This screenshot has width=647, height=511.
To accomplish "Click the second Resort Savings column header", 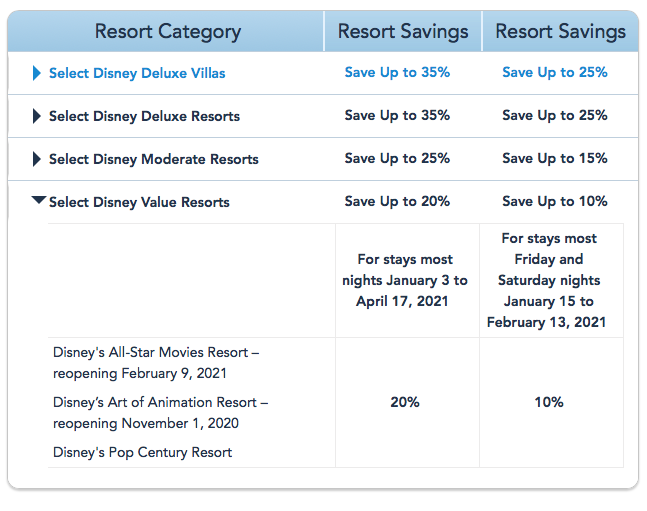I will (x=560, y=31).
